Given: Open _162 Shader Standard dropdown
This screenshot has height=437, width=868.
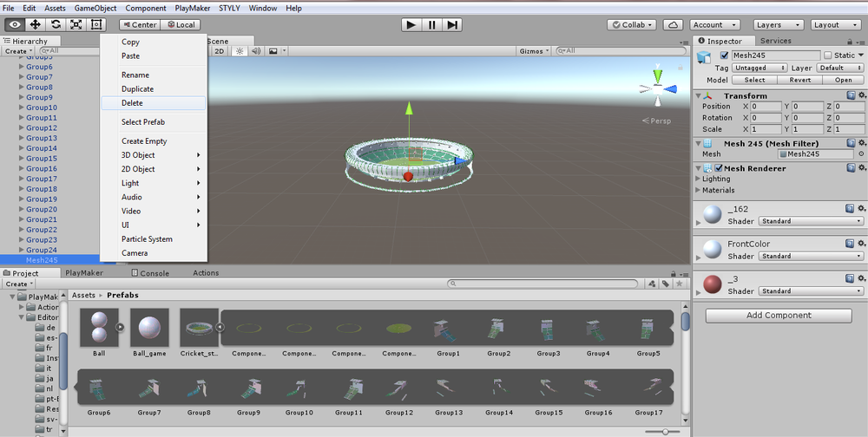Looking at the screenshot, I should 811,221.
